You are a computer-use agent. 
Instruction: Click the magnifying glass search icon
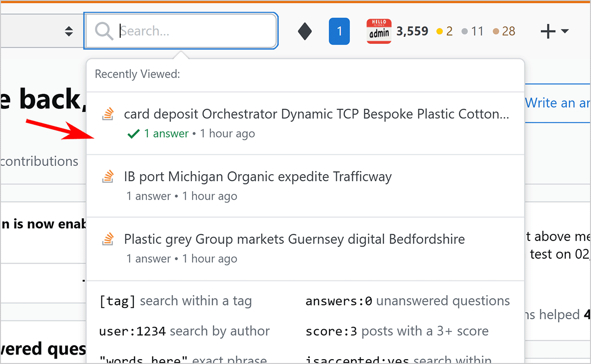pyautogui.click(x=104, y=31)
